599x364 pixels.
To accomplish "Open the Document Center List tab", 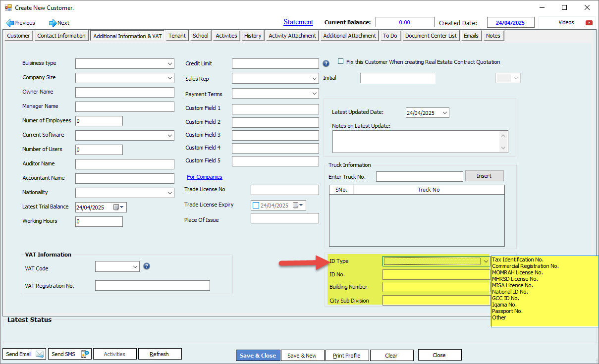I will [x=431, y=36].
